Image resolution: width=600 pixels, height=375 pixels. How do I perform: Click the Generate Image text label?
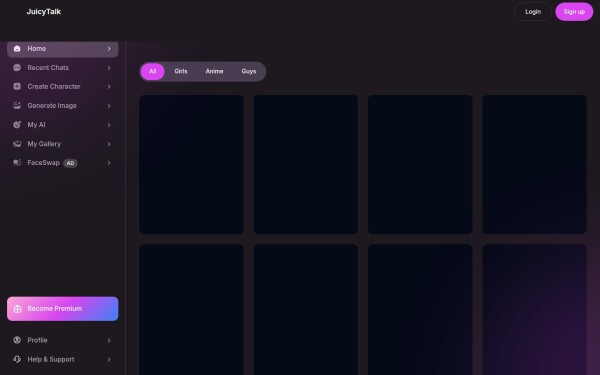click(x=52, y=106)
